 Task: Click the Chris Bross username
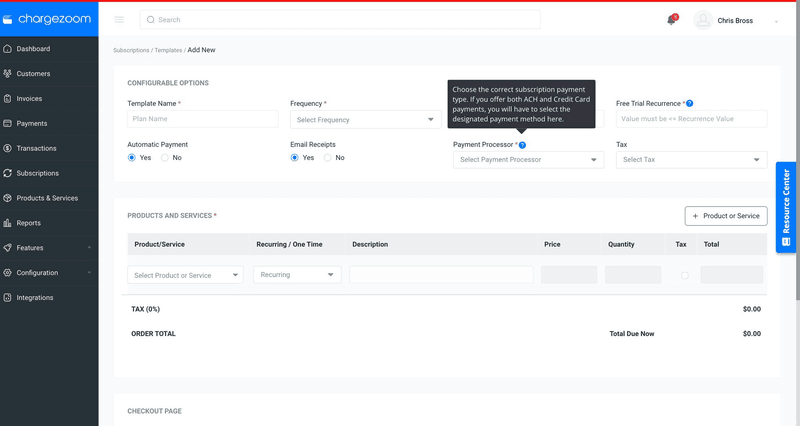tap(735, 20)
